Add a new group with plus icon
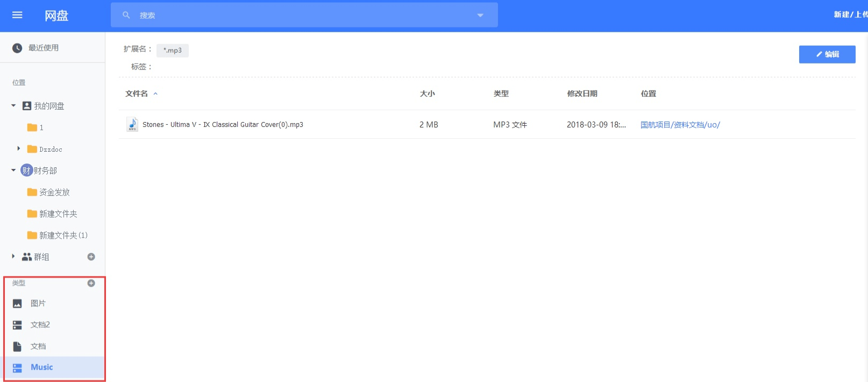 pyautogui.click(x=91, y=257)
